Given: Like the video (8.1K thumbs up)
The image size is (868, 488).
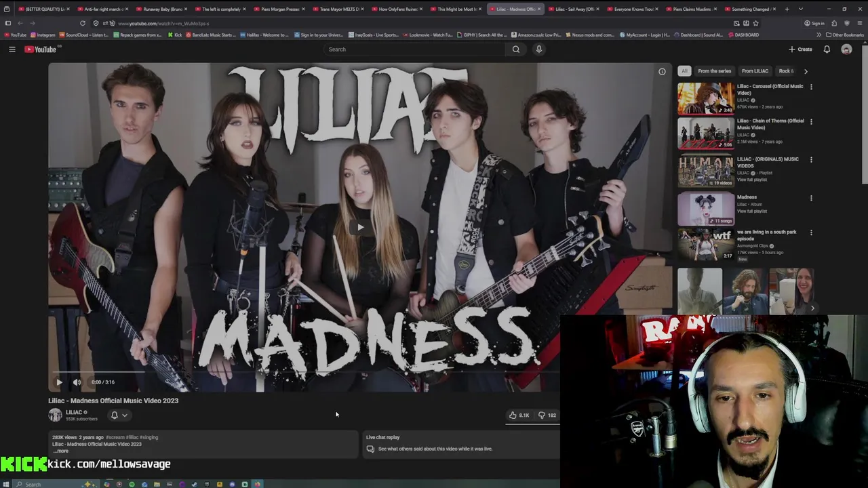Looking at the screenshot, I should [519, 415].
